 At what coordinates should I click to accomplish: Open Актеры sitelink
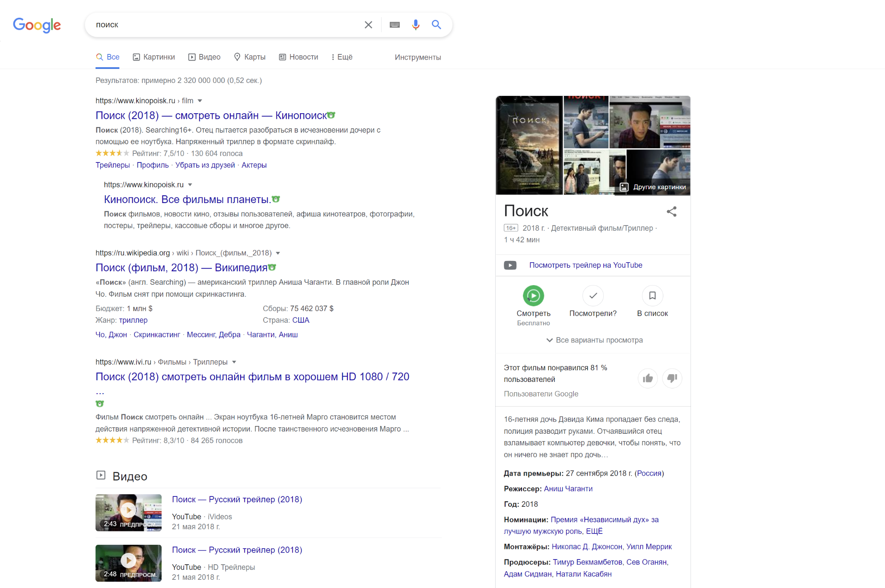pyautogui.click(x=254, y=165)
